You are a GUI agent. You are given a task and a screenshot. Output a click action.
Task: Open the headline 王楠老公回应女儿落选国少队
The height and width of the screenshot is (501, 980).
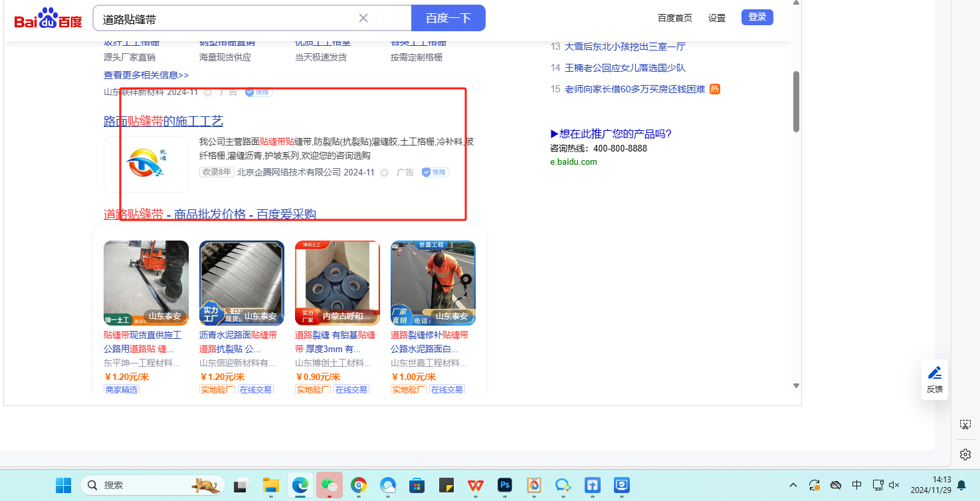pos(625,68)
